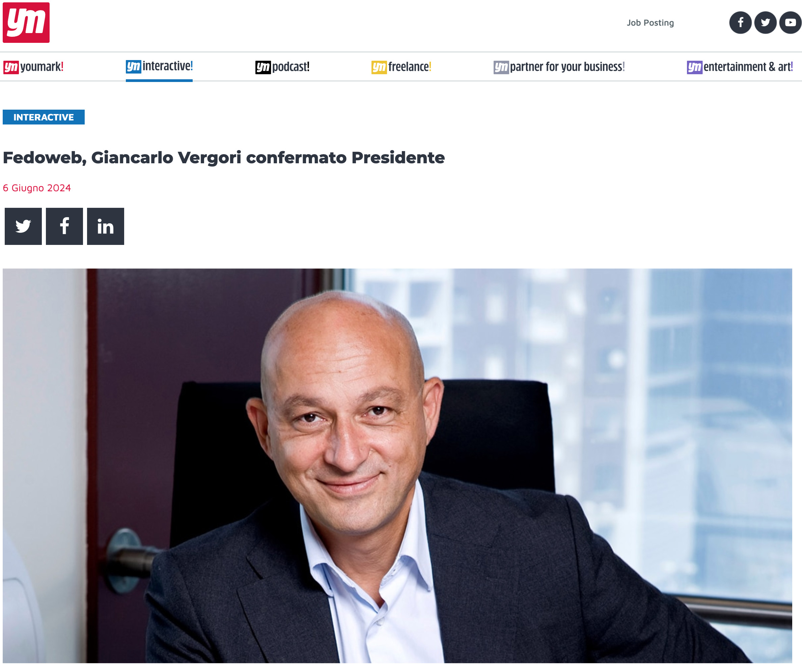The image size is (802, 672).
Task: Click the red ym site logo
Action: pyautogui.click(x=26, y=23)
